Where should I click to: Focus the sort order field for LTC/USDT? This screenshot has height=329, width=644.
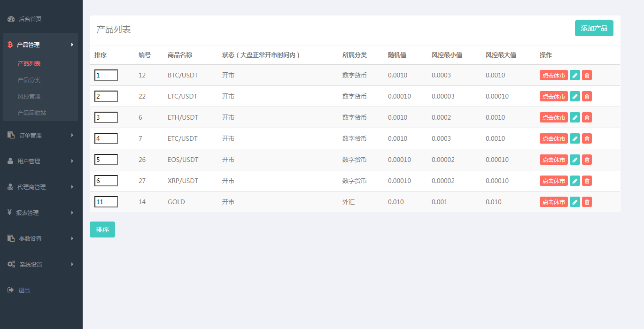106,96
